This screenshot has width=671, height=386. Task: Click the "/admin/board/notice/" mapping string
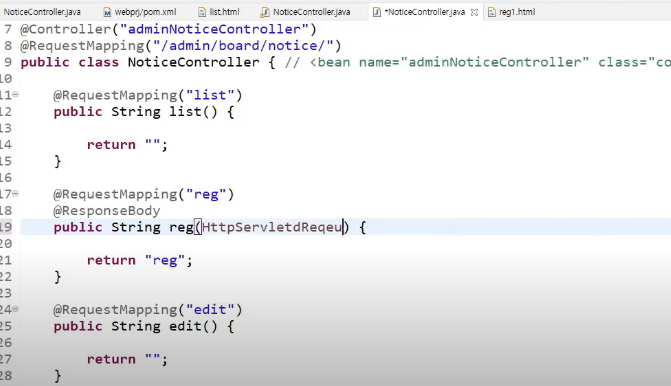click(243, 45)
